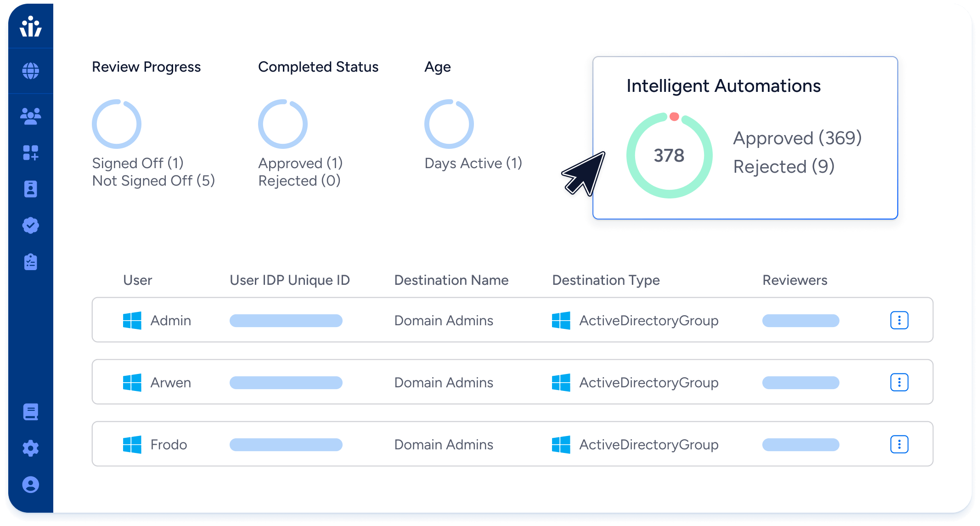Click the Intelligent Automations heading
980x526 pixels.
coord(723,86)
